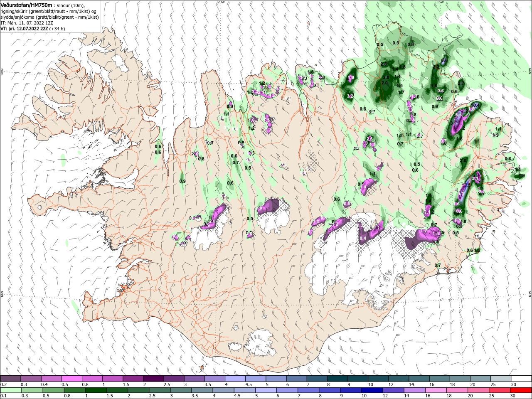Pick the lavender snow swatch between 4 and 4.5
This screenshot has height=399, width=532.
click(235, 379)
